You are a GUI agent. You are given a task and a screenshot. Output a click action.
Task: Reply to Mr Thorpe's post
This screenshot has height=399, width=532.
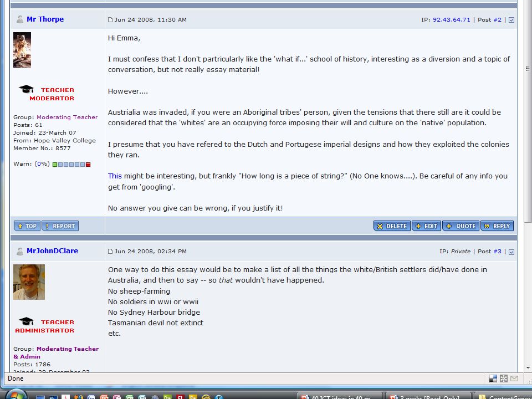(x=497, y=226)
